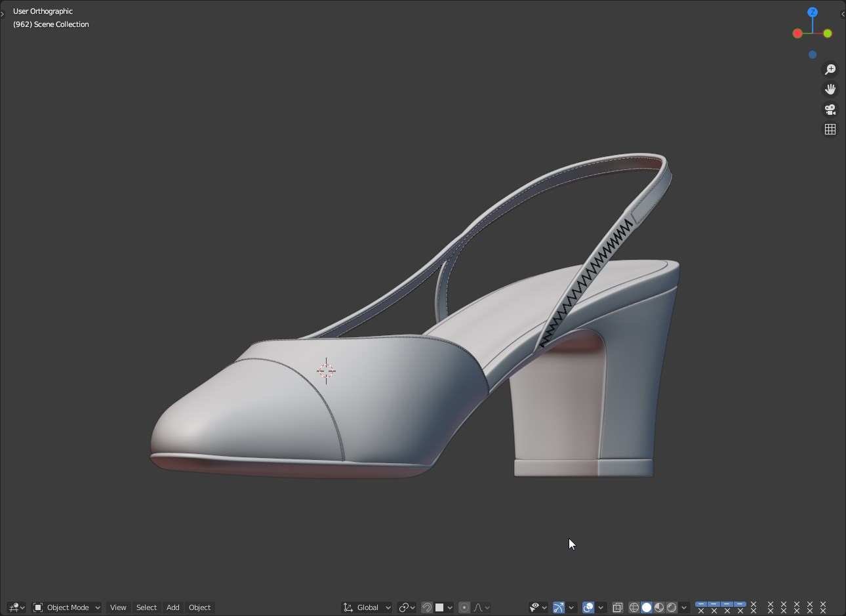Toggle proportional editing button
The height and width of the screenshot is (616, 846).
(464, 607)
